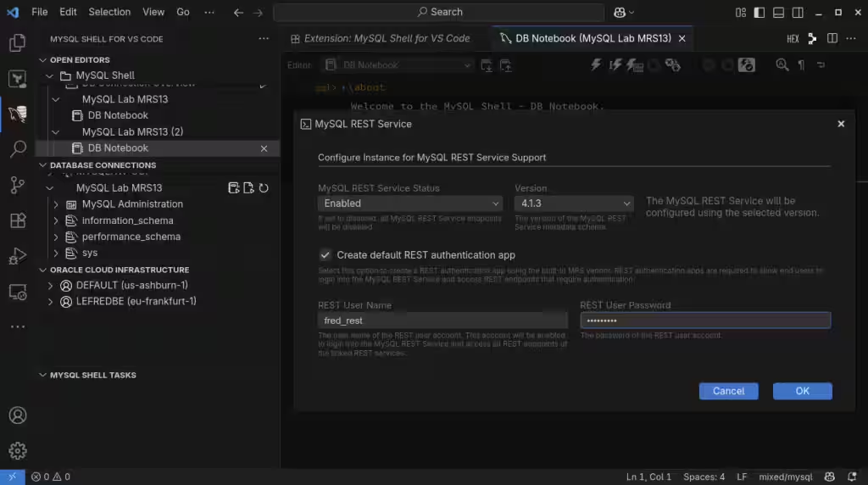The height and width of the screenshot is (485, 868).
Task: Open the Explorer view in activity bar
Action: pos(17,42)
